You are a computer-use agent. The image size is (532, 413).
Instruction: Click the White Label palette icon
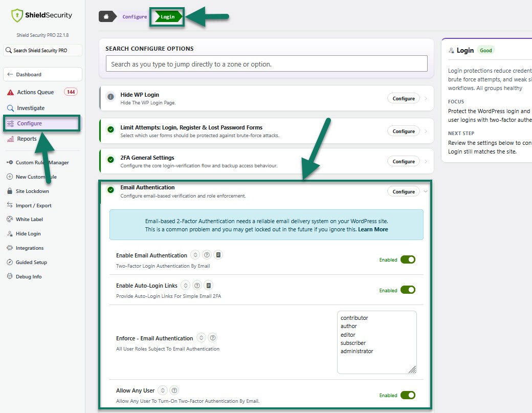click(x=10, y=219)
